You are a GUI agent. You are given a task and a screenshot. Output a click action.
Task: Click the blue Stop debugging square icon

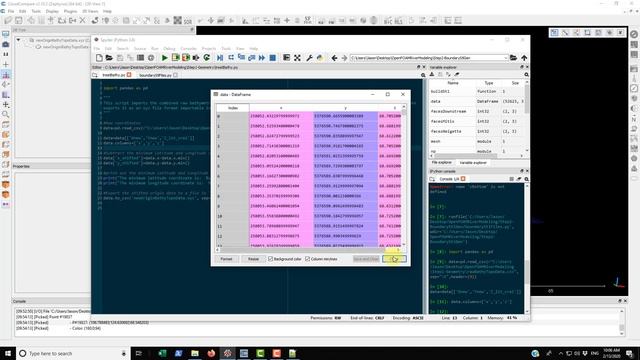[x=273, y=58]
